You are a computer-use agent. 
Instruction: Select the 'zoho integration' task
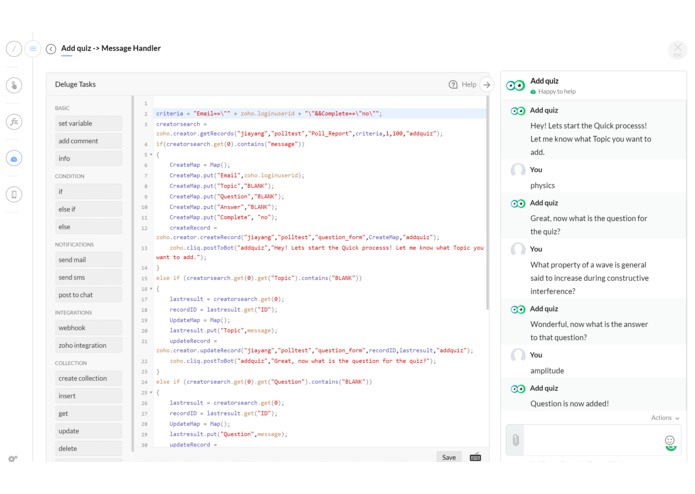pos(88,345)
